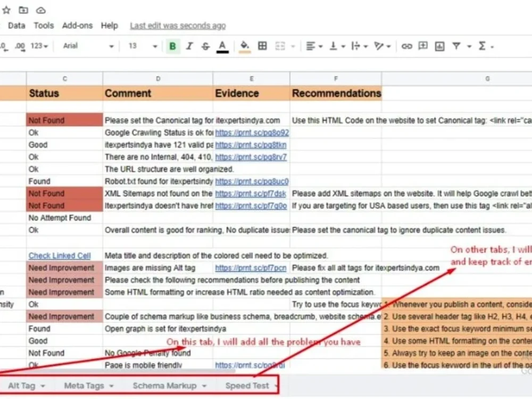Screen dimensions: 532x399
Task: Click the 'Check Linked Cell' link
Action: [60, 256]
